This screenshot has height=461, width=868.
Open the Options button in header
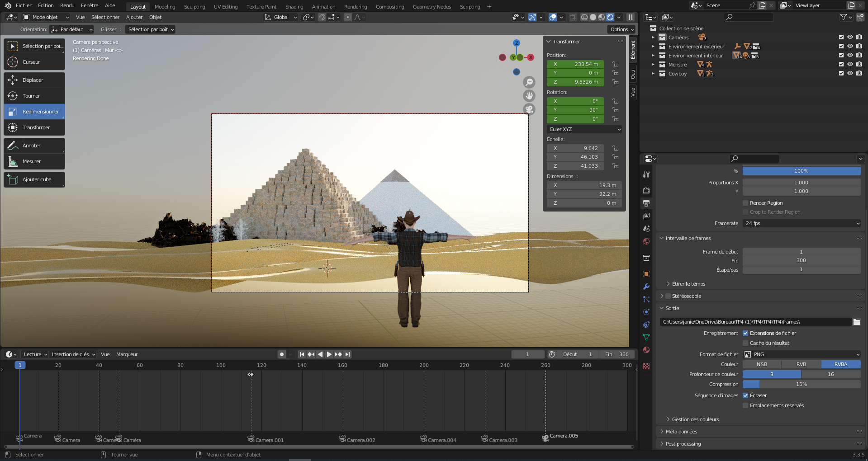(x=621, y=29)
